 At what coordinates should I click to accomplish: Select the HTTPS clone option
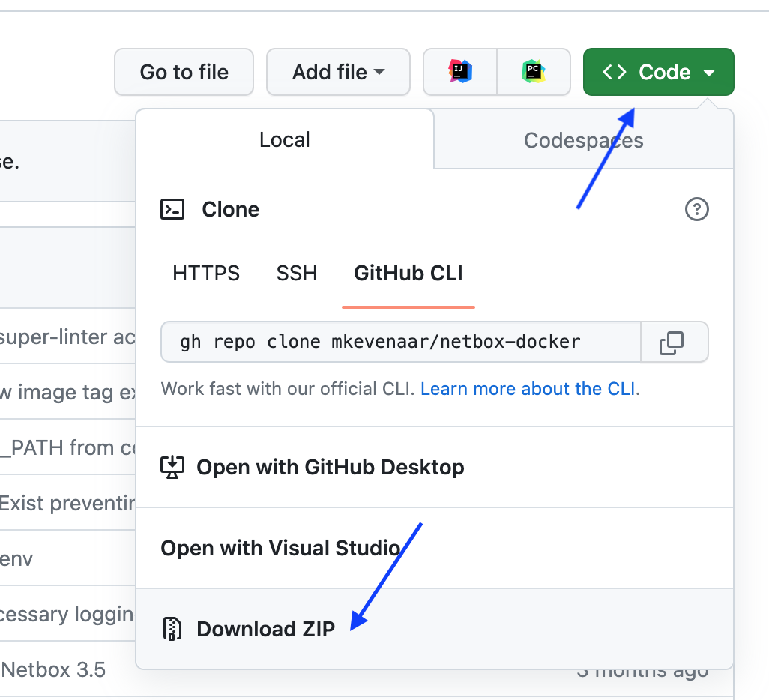tap(206, 273)
